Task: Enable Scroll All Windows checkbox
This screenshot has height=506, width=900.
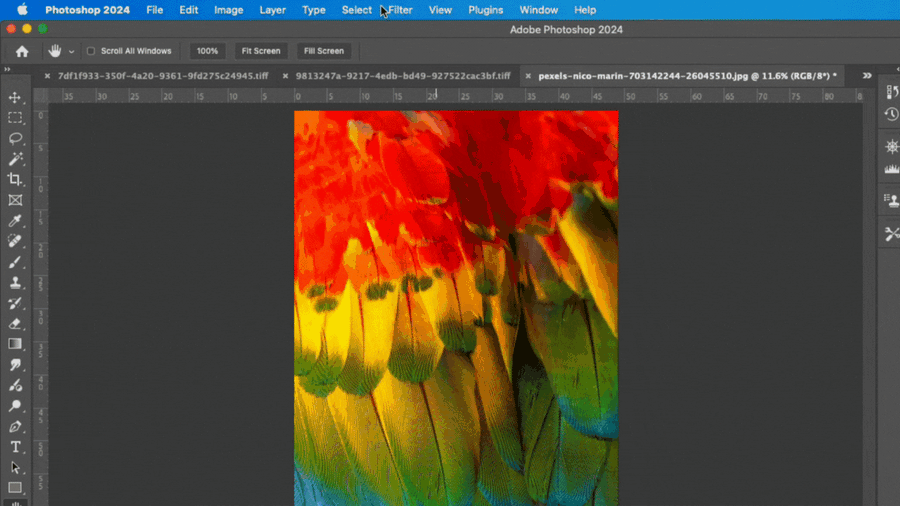Action: [91, 51]
